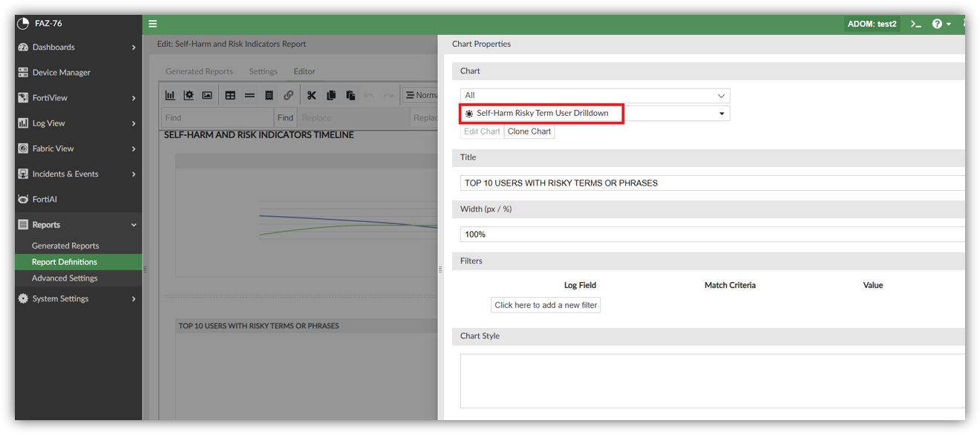Click the help question mark icon
This screenshot has width=980, height=435.
coord(937,24)
